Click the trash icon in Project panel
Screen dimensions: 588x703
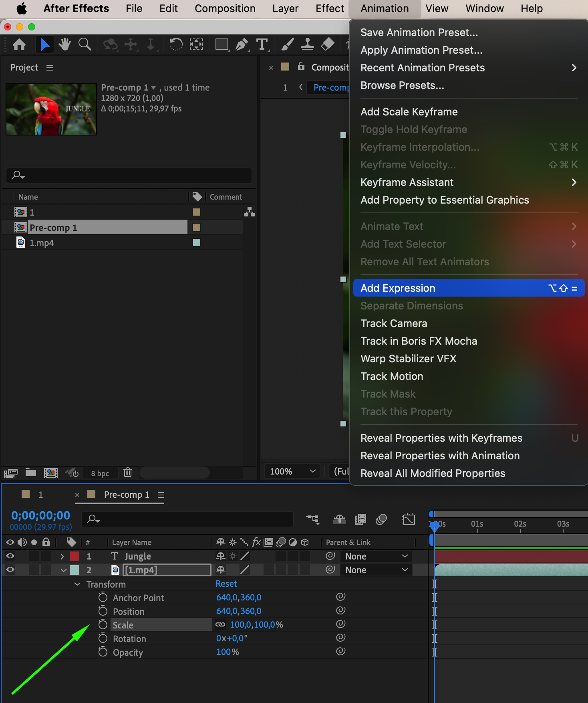click(x=128, y=473)
